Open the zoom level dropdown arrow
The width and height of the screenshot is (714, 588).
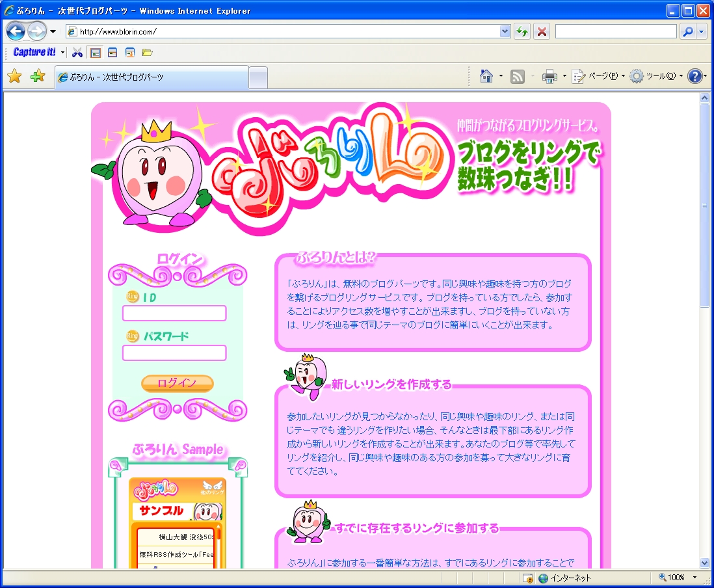click(695, 578)
